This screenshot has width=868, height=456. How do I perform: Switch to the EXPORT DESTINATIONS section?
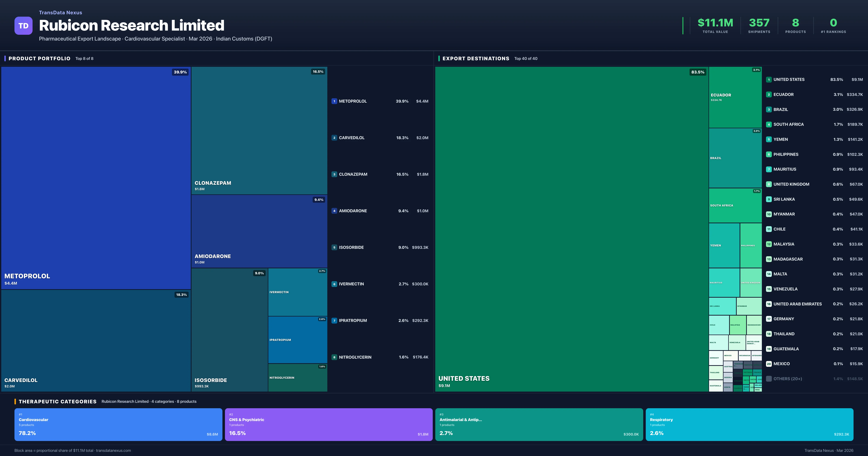[476, 58]
